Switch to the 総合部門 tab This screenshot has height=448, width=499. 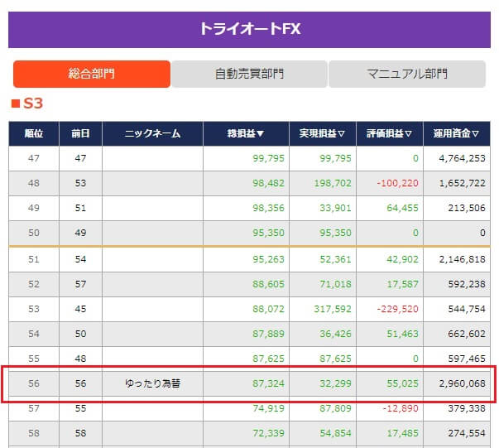[92, 74]
